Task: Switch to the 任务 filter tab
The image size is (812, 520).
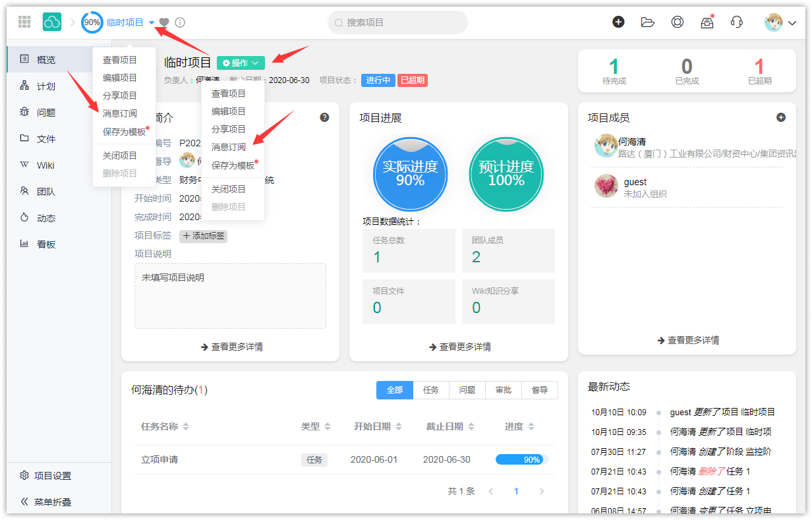Action: pyautogui.click(x=431, y=390)
